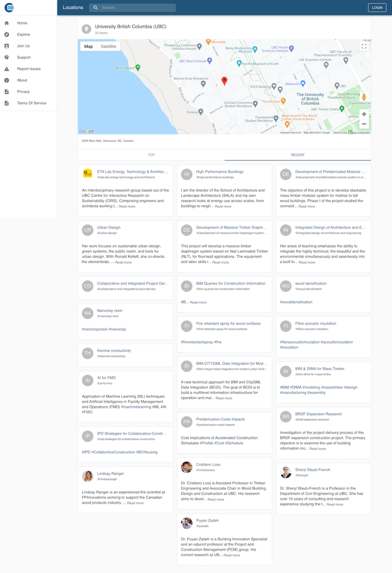This screenshot has height=573, width=392.
Task: Click Cristiano Loss's profile photo
Action: (x=187, y=467)
